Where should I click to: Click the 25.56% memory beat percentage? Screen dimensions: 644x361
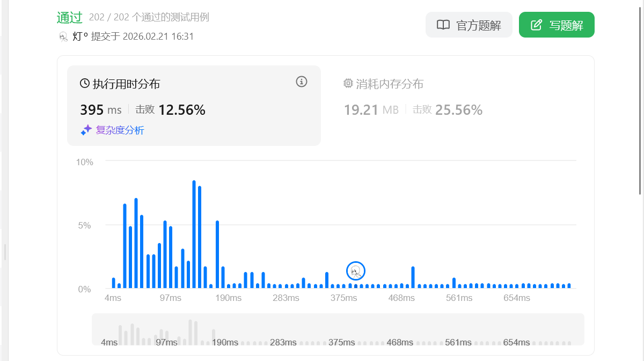pos(458,110)
